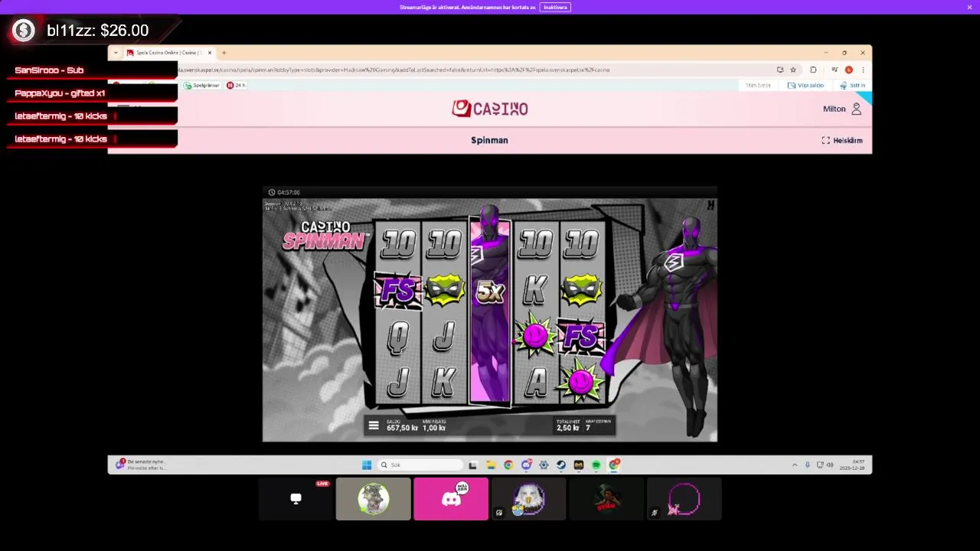Click the Windows taskbar search box
The width and height of the screenshot is (980, 551).
pos(421,465)
